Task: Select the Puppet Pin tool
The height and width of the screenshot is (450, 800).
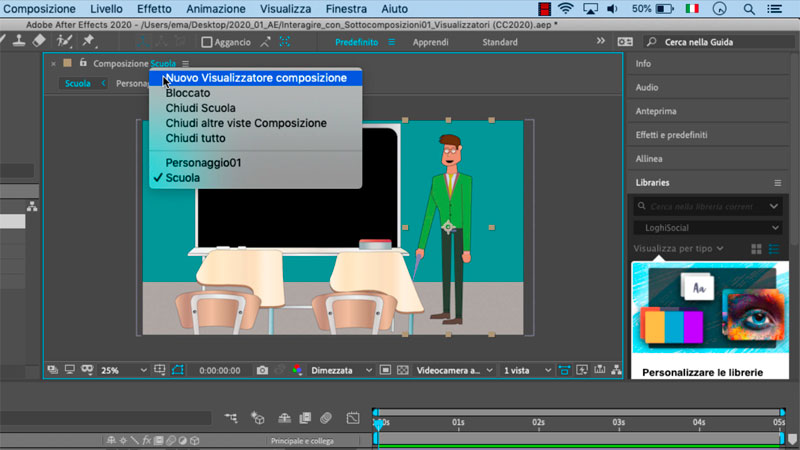Action: click(88, 41)
